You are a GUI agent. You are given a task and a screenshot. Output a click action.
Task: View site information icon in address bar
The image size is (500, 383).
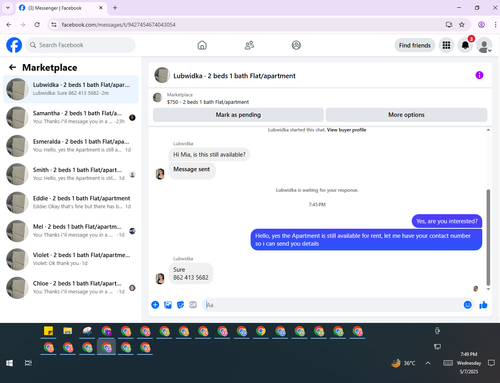click(54, 25)
